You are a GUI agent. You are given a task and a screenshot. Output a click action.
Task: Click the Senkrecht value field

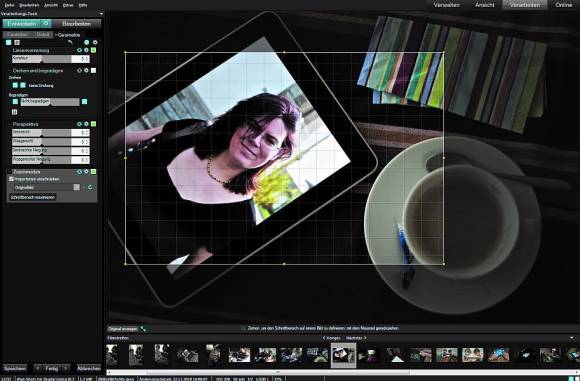(x=80, y=132)
